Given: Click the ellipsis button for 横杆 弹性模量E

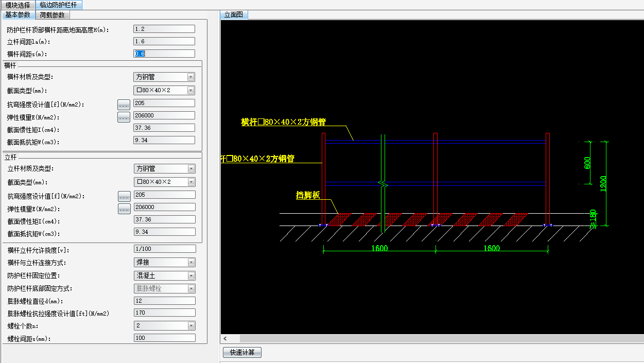Looking at the screenshot, I should click(x=124, y=117).
